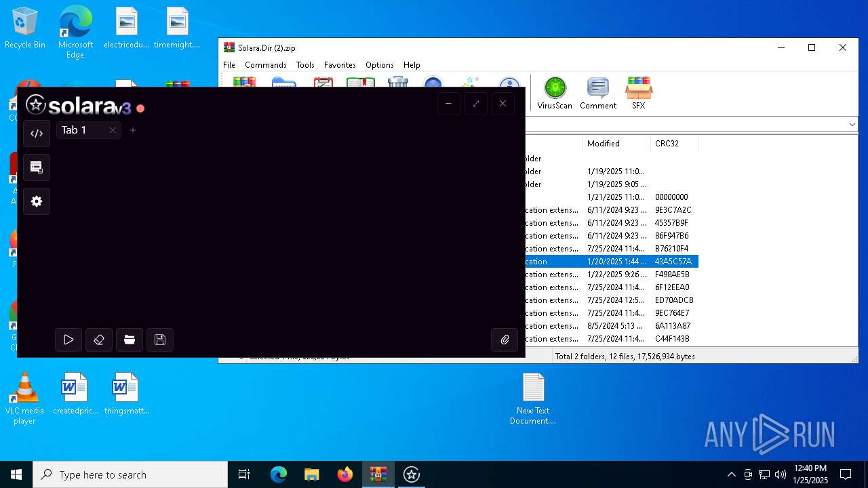Select the row with CRC32 45357B9F

pos(612,223)
